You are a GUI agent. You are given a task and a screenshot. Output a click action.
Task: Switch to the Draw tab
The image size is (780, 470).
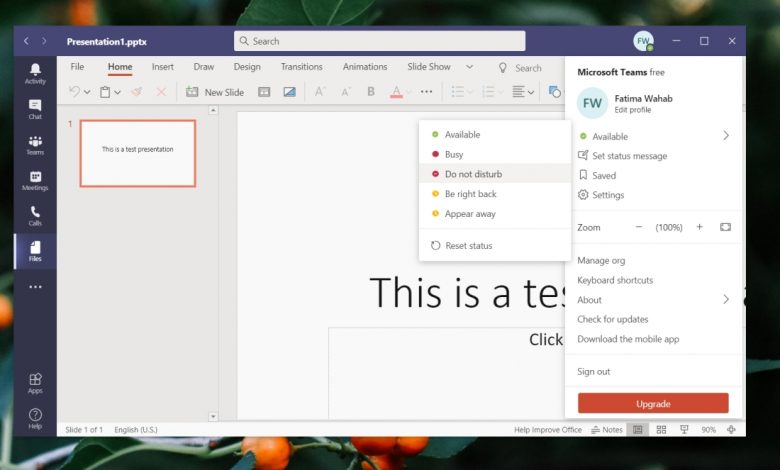tap(203, 67)
